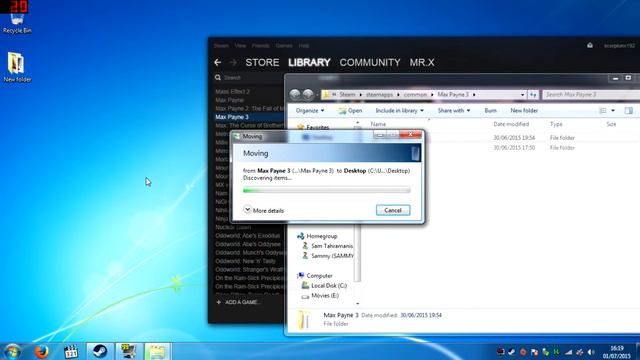Image resolution: width=640 pixels, height=360 pixels.
Task: Click the Computer icon in navigation pane
Action: [301, 276]
